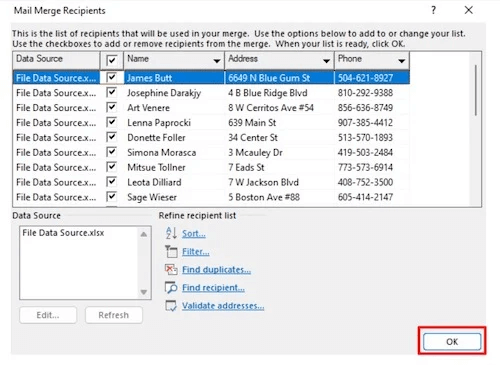This screenshot has width=500, height=365.
Task: Select the name Lenna Paprocki
Action: pos(159,123)
